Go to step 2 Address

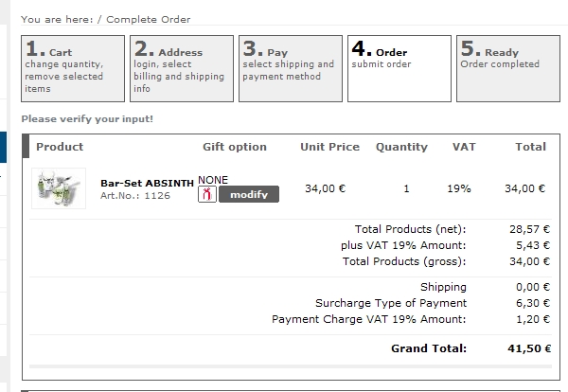(182, 68)
